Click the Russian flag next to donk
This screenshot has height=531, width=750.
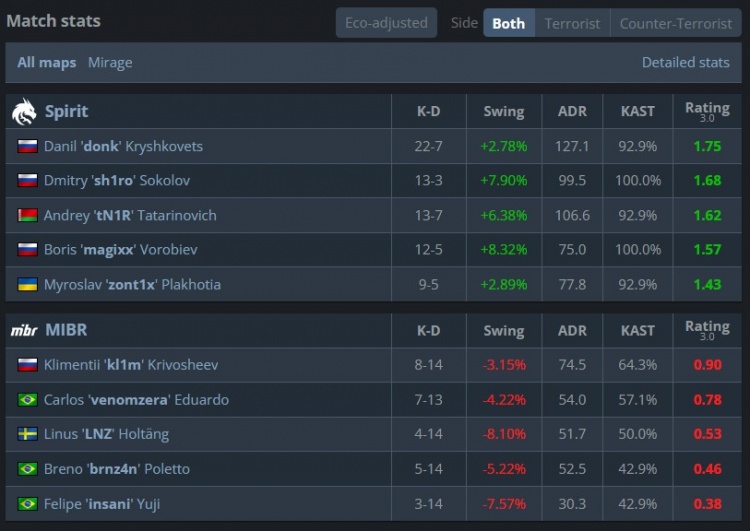(x=27, y=146)
